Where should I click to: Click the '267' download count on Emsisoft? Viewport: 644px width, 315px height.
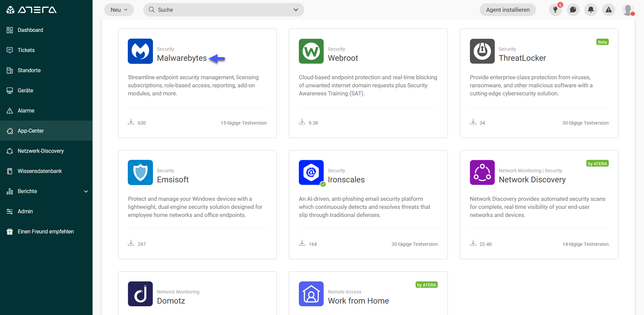[142, 244]
